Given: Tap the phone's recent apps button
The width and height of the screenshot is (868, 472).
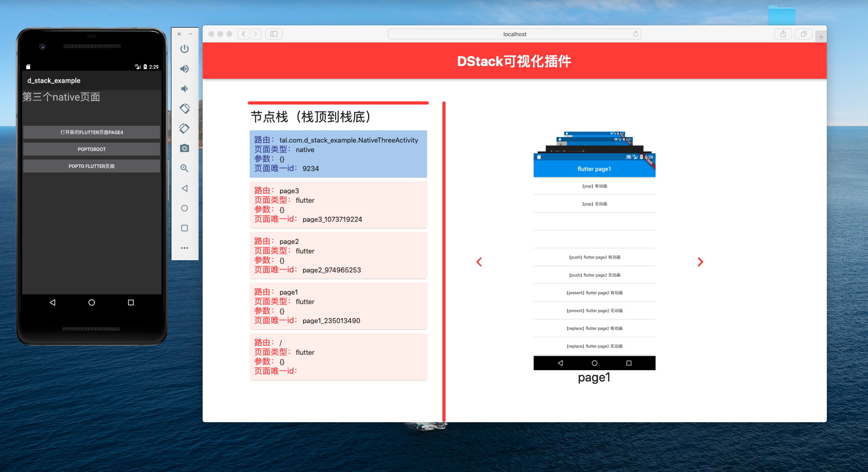Looking at the screenshot, I should (131, 302).
